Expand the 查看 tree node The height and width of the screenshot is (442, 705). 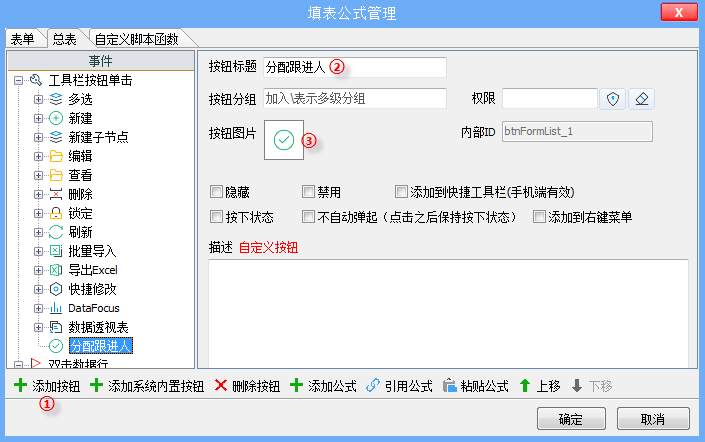pyautogui.click(x=38, y=175)
